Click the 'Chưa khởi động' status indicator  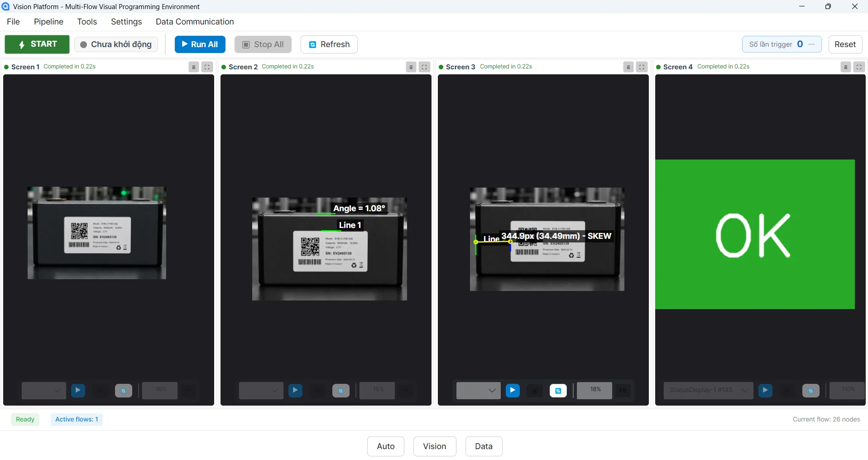pos(116,44)
